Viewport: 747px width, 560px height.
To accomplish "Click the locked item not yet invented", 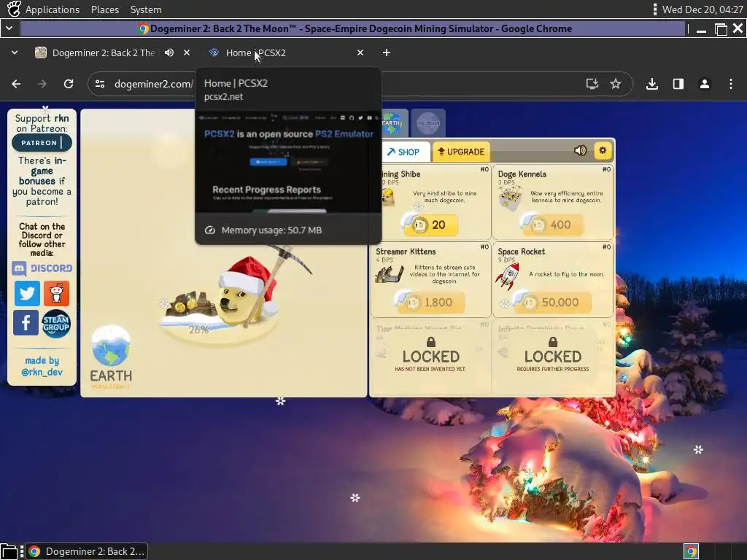I will (430, 356).
